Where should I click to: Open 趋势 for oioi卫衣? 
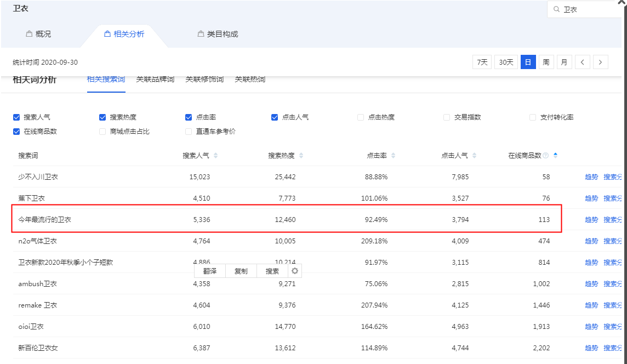point(591,327)
